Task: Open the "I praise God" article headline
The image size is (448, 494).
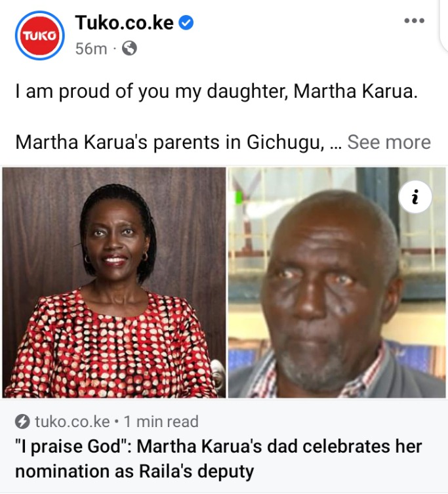Action: click(218, 459)
